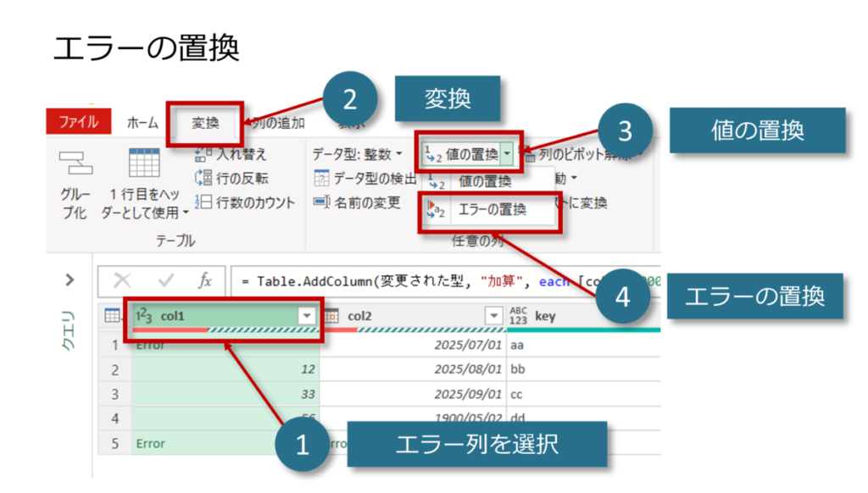868x493 pixels.
Task: Click the データ型の検出 (Detect Data Type) icon
Action: [x=320, y=179]
